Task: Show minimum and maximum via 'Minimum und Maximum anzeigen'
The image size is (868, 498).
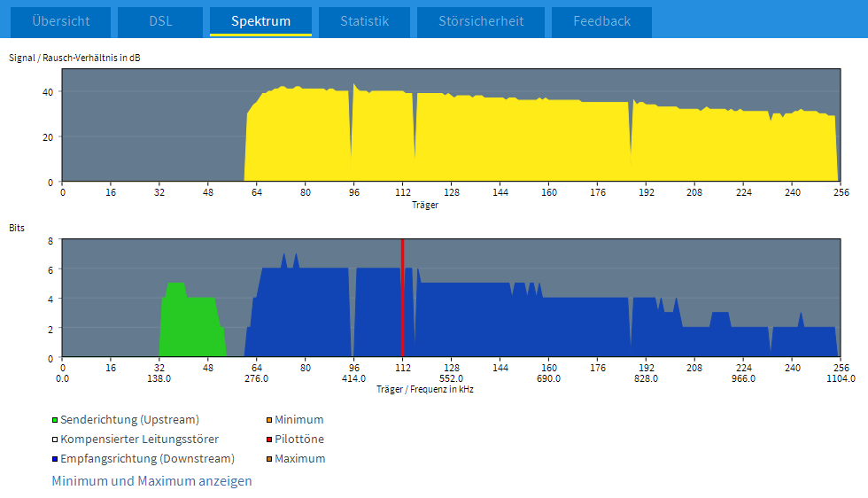Action: pyautogui.click(x=151, y=481)
